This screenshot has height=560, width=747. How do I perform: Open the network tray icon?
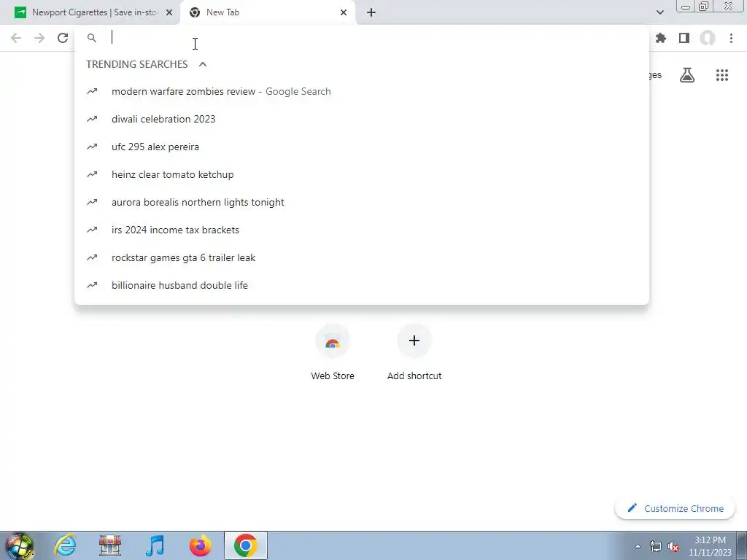656,546
